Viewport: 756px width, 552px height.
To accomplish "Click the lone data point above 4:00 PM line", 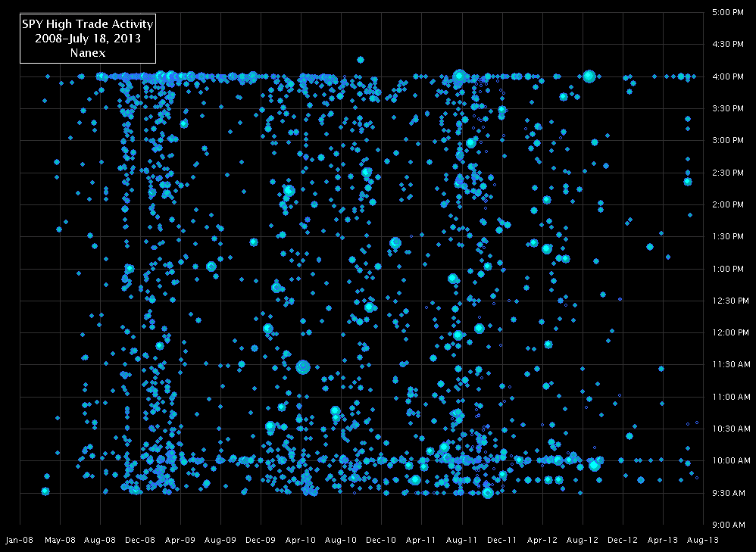I will (x=360, y=60).
